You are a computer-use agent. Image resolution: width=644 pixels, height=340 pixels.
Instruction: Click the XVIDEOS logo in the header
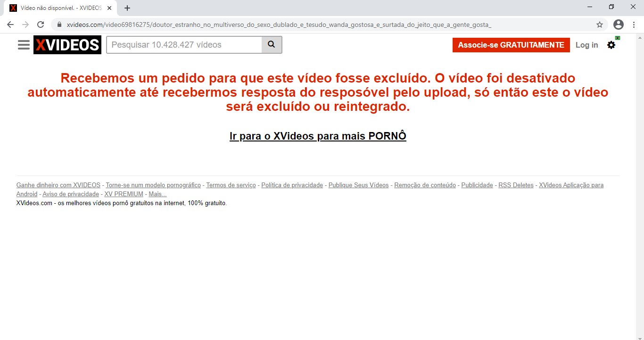click(x=67, y=45)
